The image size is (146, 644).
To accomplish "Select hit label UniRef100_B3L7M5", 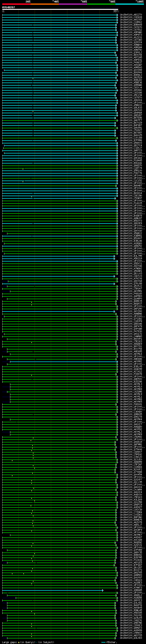I will click(131, 256).
